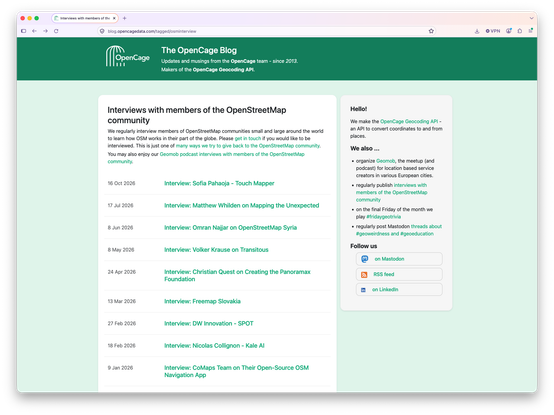Open Interview: Nicolas Collignon - Kale AI
Screen dimensions: 554x415
pyautogui.click(x=214, y=346)
